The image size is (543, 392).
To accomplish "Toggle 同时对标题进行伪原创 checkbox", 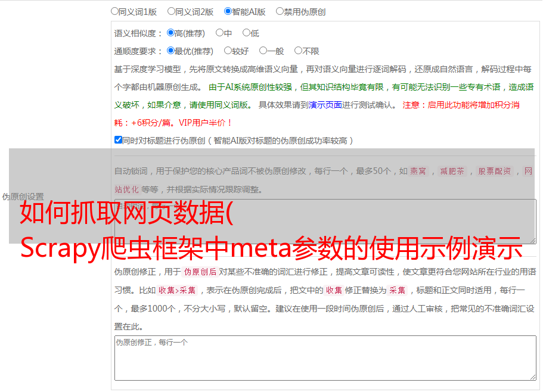I will [118, 140].
